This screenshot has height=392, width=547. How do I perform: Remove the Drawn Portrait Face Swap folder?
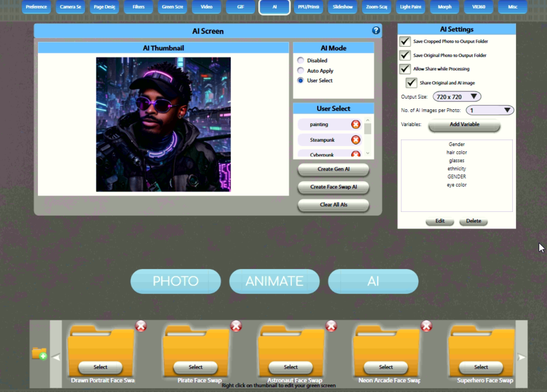pyautogui.click(x=141, y=326)
